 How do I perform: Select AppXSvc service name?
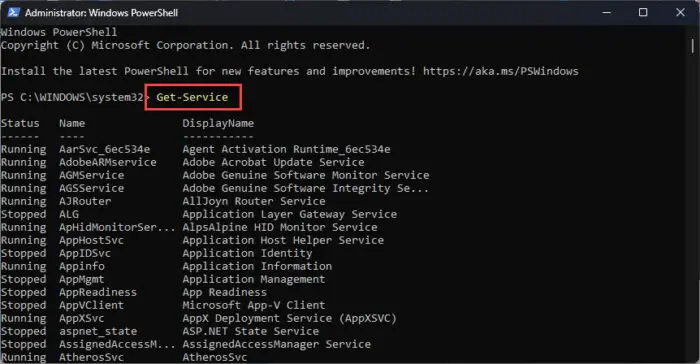pos(82,318)
